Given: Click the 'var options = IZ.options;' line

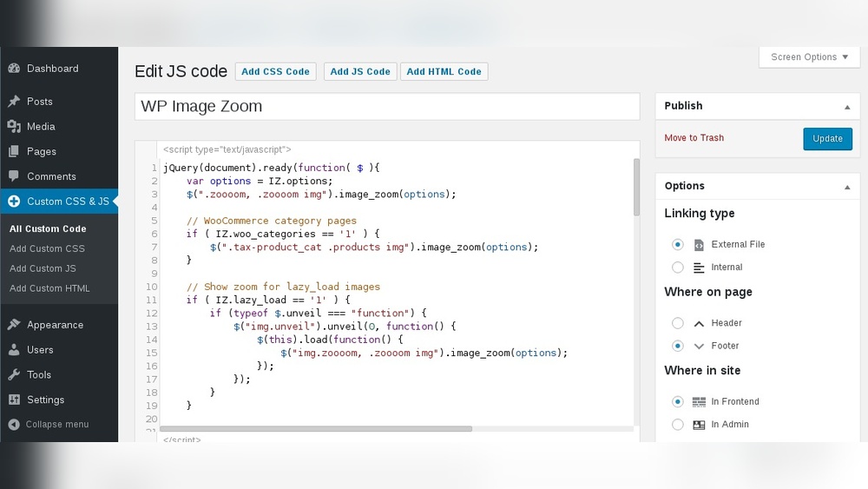Looking at the screenshot, I should click(260, 181).
